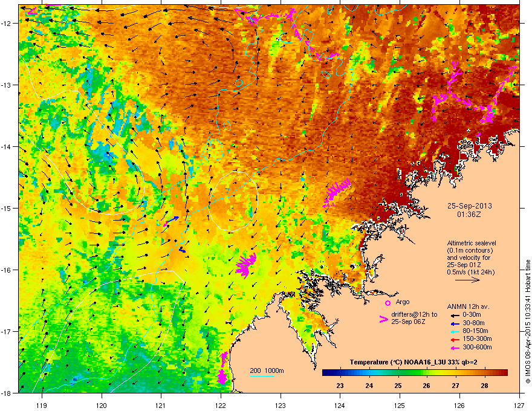Click the magenta drifter track near 126E 13S
Screen dimensions: 532x411
[x=473, y=91]
